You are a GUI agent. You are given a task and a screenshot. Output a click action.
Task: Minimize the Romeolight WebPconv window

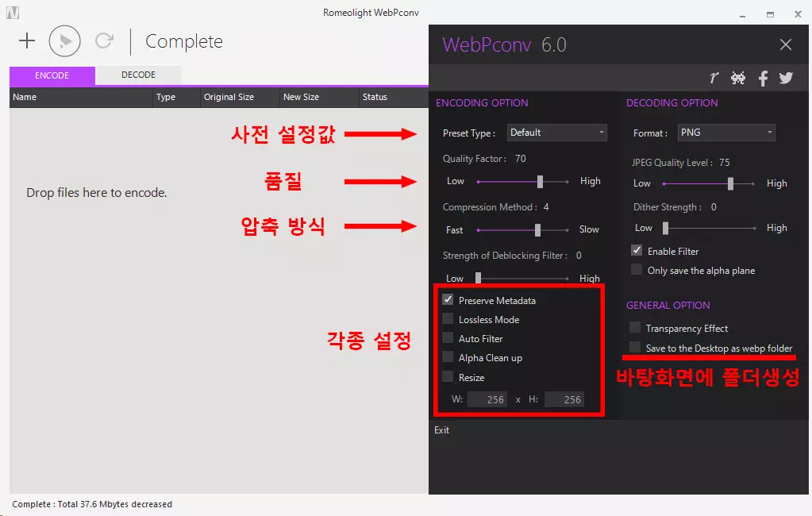742,14
